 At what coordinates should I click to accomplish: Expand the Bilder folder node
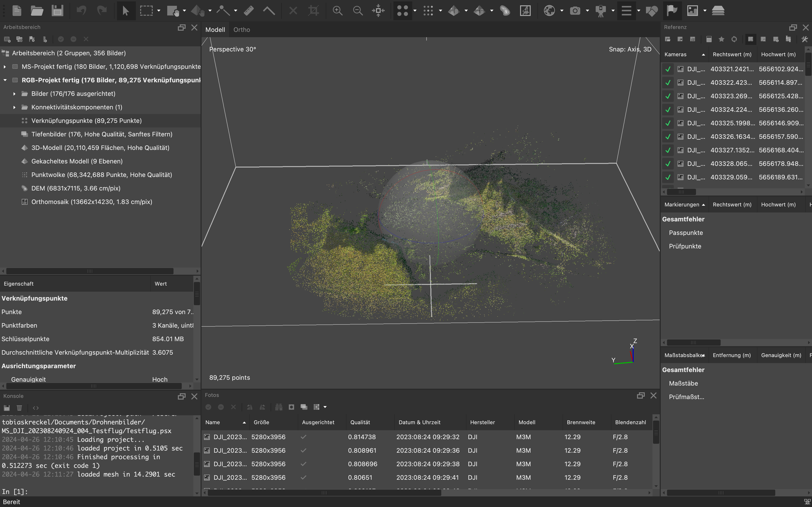click(14, 94)
